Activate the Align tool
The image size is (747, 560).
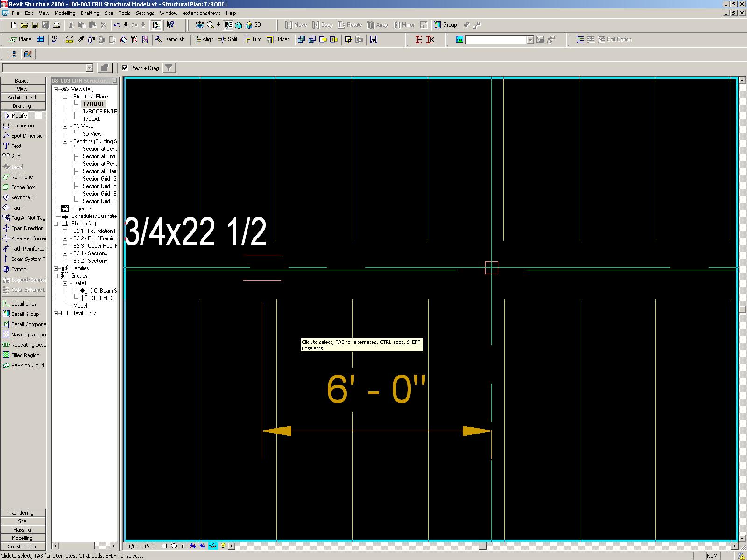coord(204,40)
